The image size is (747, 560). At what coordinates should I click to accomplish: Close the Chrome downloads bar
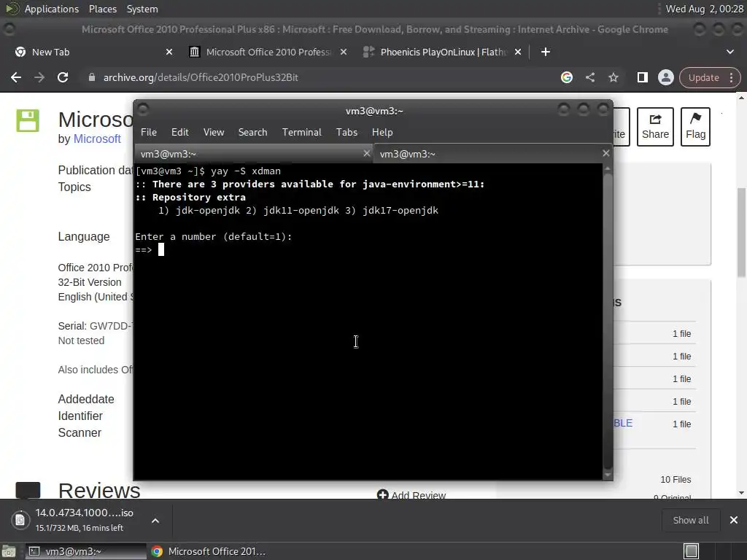point(734,520)
